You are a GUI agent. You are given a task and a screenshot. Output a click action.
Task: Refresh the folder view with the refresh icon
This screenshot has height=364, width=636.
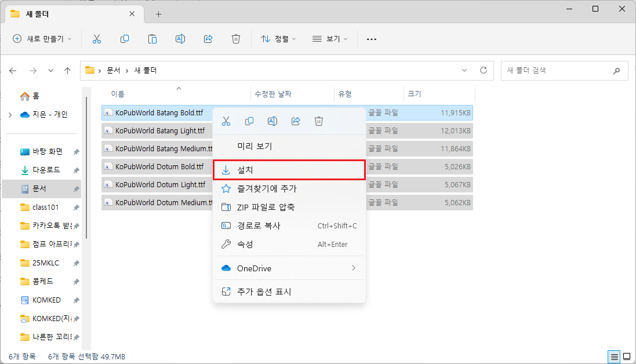484,70
